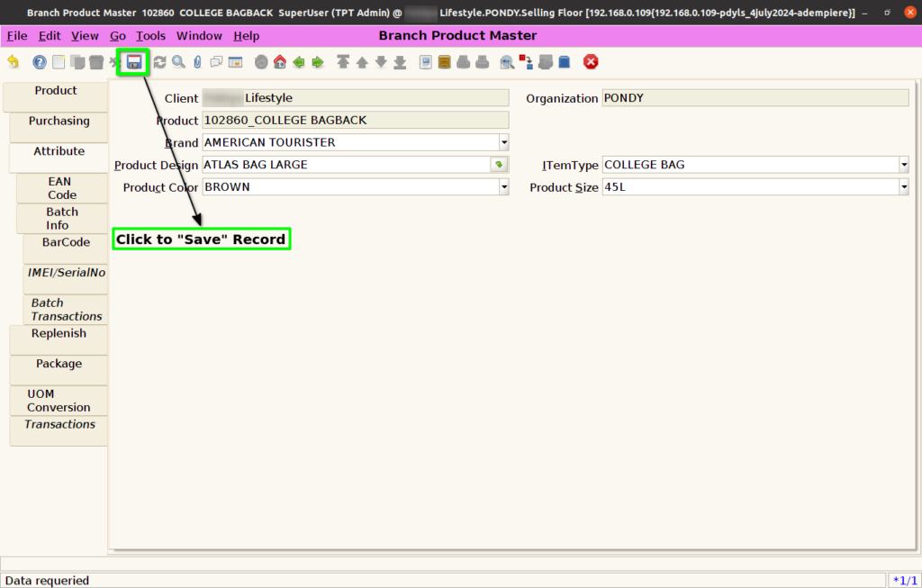
Task: Open History records round gray icon
Action: 261,62
